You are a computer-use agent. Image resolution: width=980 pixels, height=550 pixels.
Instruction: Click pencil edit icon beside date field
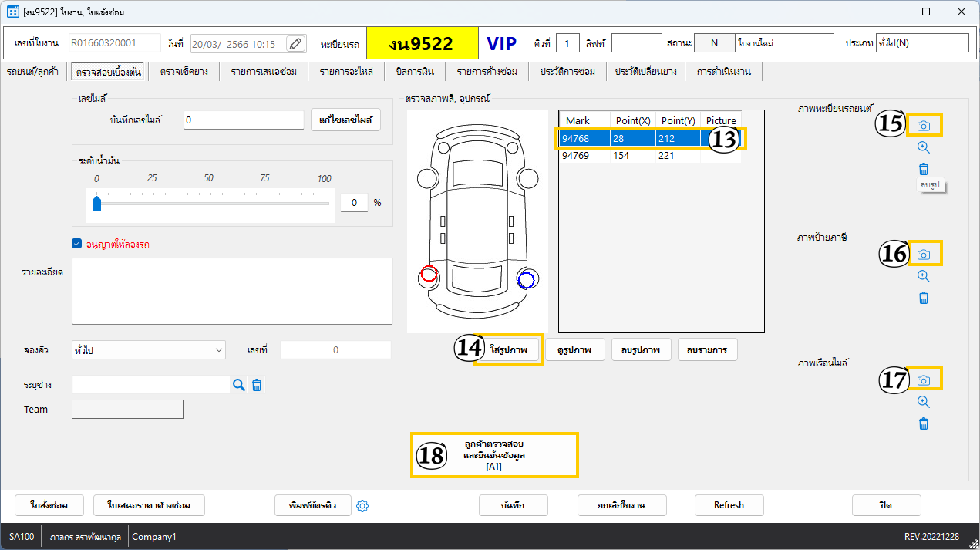click(x=295, y=44)
